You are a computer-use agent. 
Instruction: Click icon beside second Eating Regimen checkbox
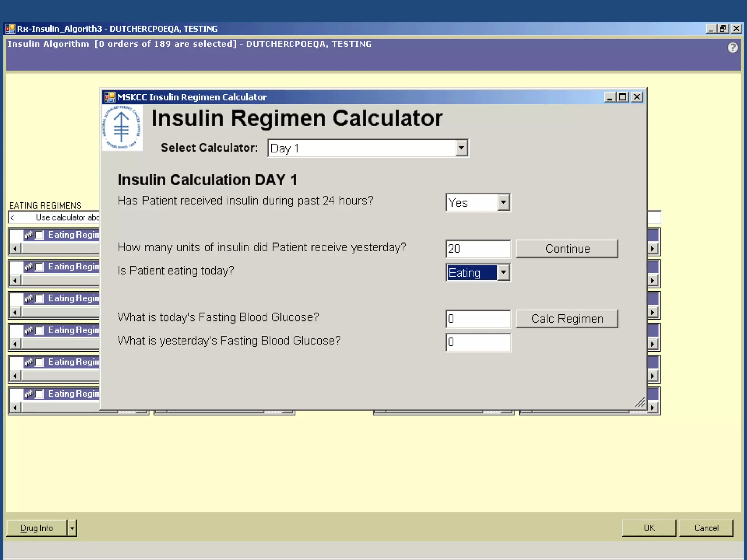[x=28, y=267]
